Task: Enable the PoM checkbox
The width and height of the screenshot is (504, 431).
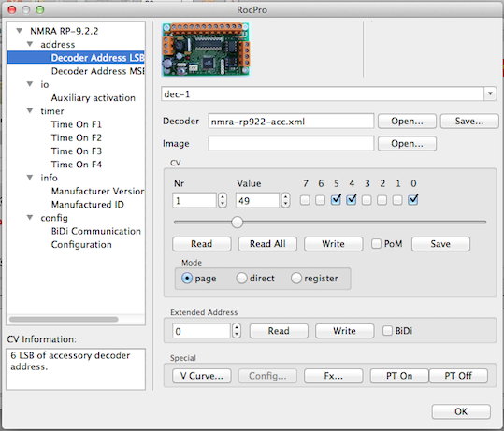Action: click(376, 244)
